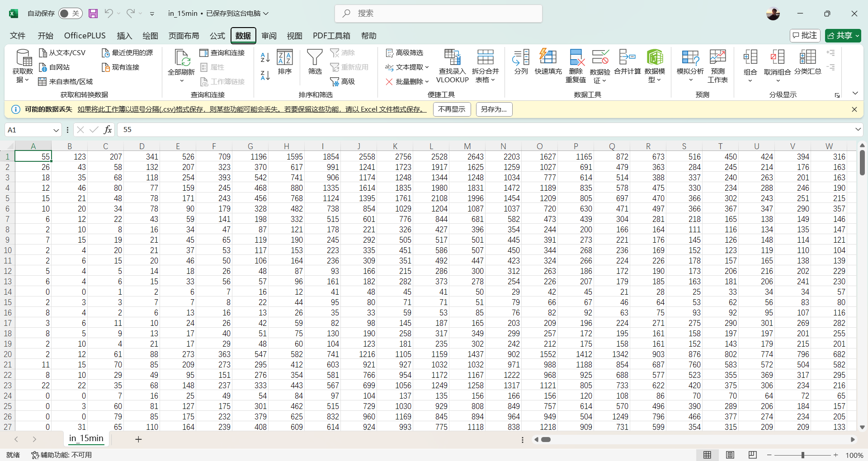Click the search (搜索) box
Screen dimensions: 868x461
(x=439, y=14)
